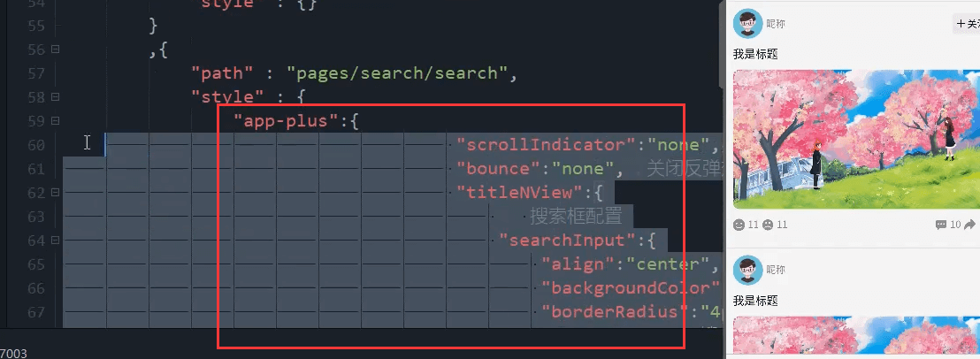The width and height of the screenshot is (980, 359).
Task: Click line number 66 in the gutter
Action: [36, 288]
